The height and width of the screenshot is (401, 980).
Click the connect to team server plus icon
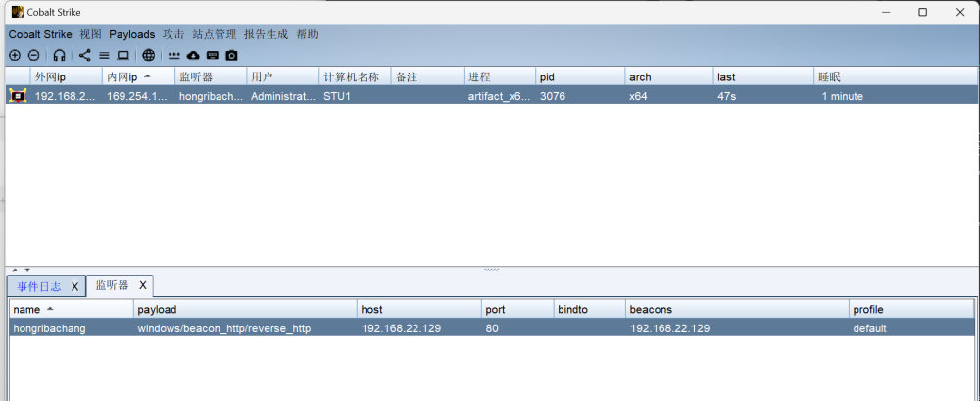(15, 56)
